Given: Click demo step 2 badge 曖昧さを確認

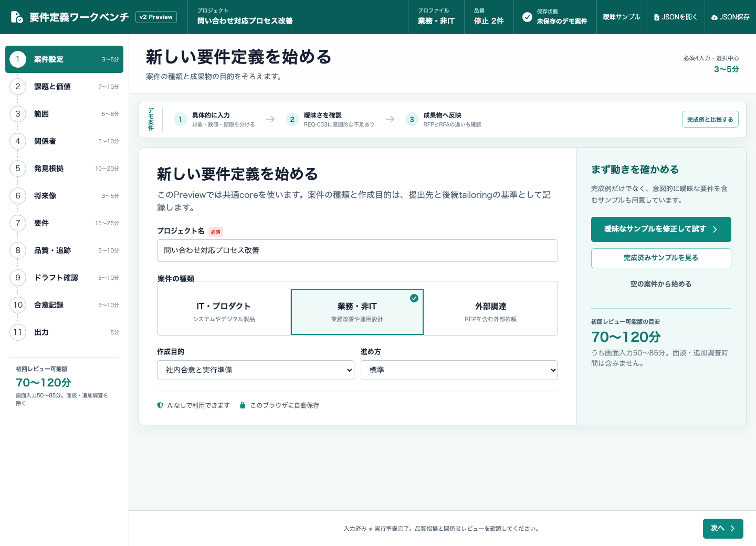Looking at the screenshot, I should pyautogui.click(x=292, y=120).
